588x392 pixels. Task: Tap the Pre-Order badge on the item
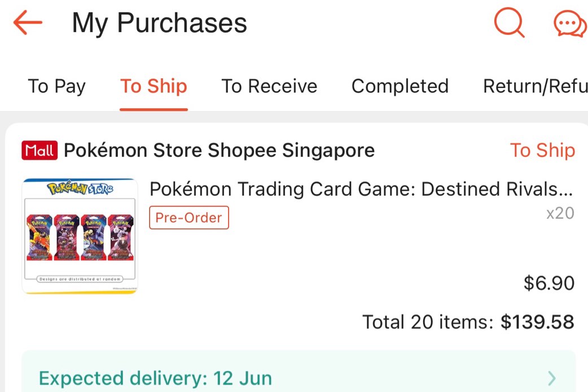click(188, 217)
